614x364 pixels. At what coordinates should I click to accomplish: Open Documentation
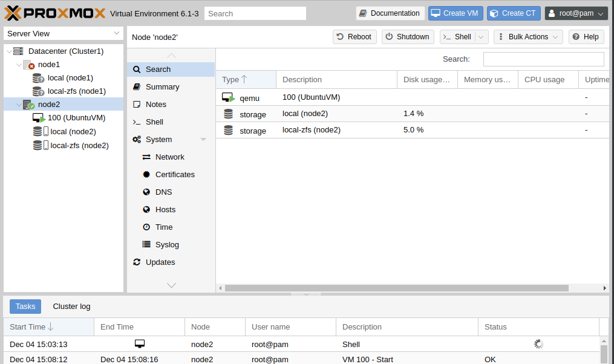tap(390, 13)
